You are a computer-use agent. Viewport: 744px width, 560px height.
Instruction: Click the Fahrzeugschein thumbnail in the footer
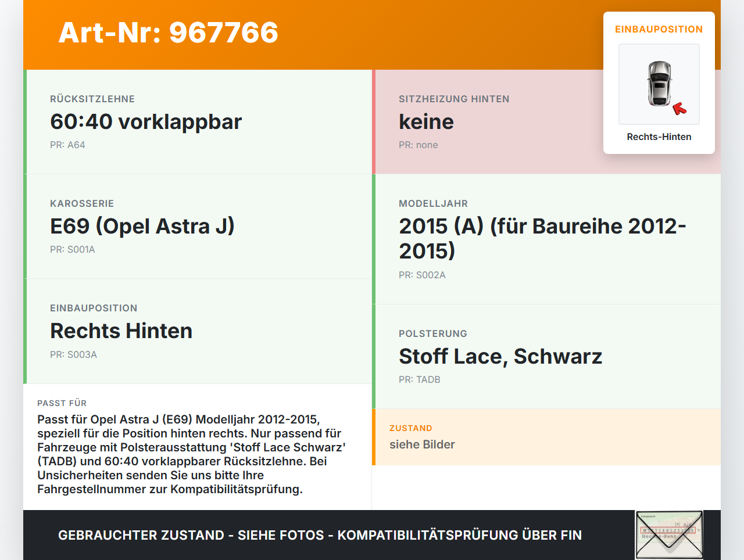(669, 534)
